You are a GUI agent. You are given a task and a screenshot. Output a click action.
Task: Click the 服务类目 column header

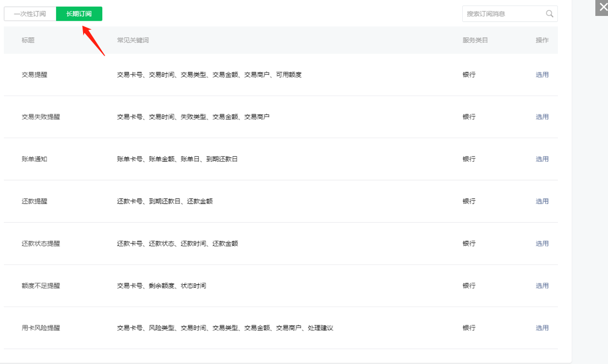(x=475, y=40)
